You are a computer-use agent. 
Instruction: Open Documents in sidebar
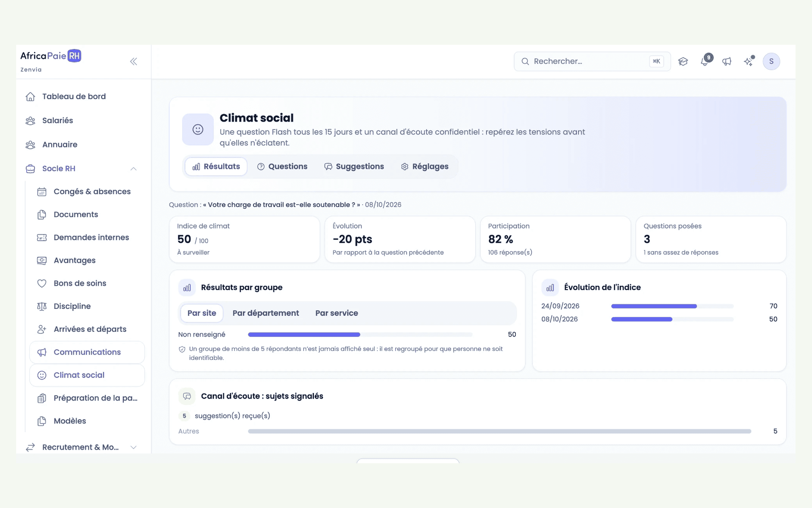click(87, 215)
